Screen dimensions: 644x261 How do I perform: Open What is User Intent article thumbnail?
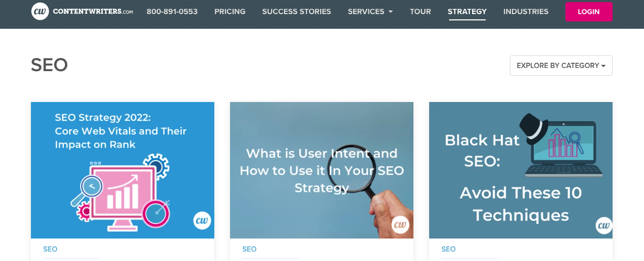322,170
